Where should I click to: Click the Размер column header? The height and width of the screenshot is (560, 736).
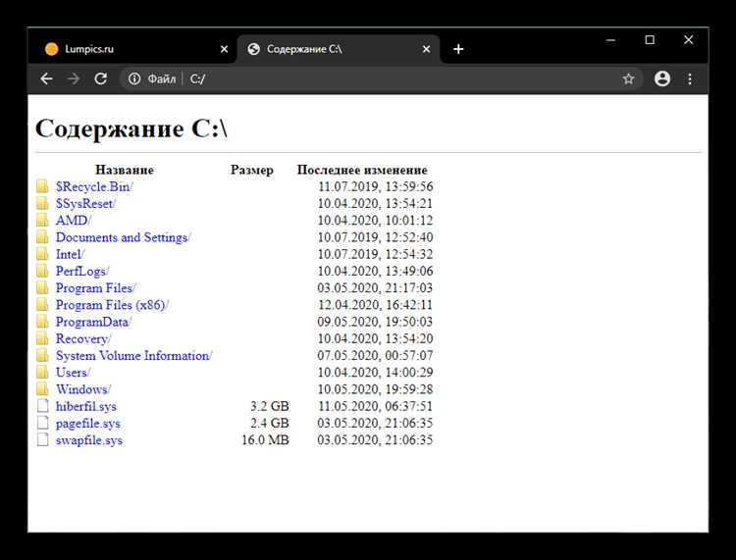tap(252, 170)
